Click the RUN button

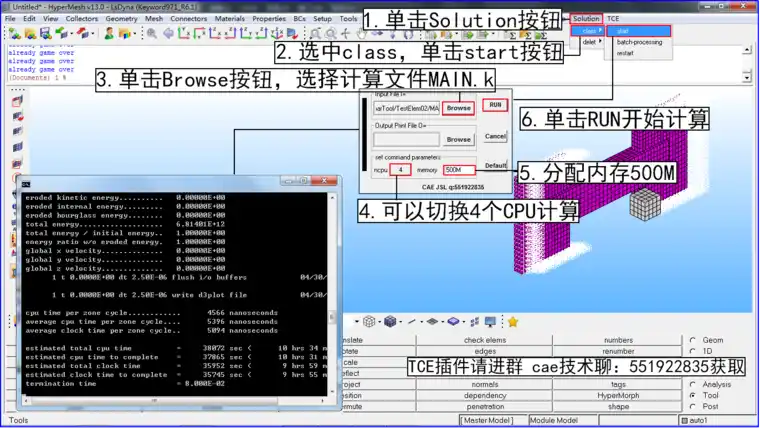coord(495,105)
